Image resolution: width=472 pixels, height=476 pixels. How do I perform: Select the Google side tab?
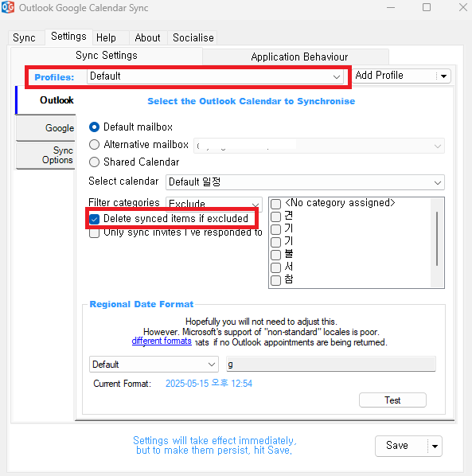45,128
